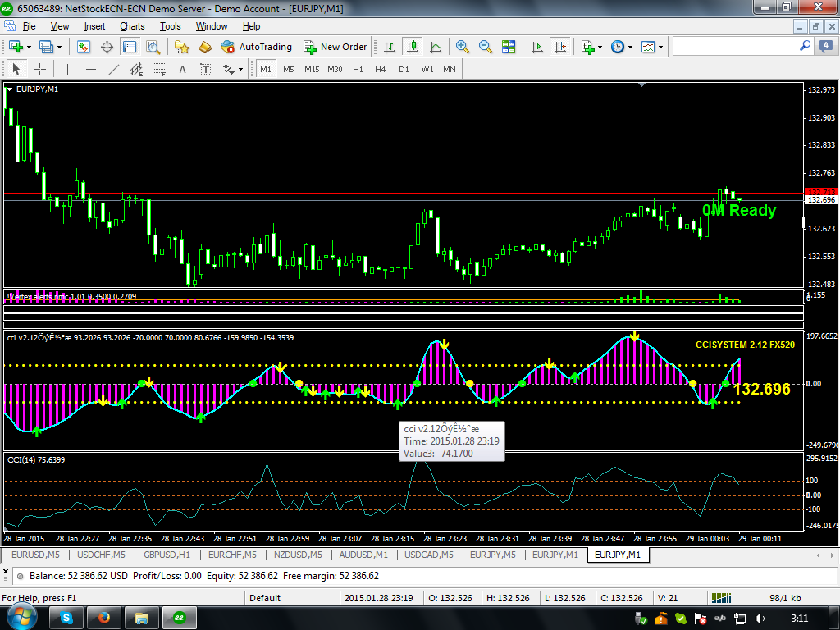Open Firefox from the Windows taskbar

click(103, 617)
